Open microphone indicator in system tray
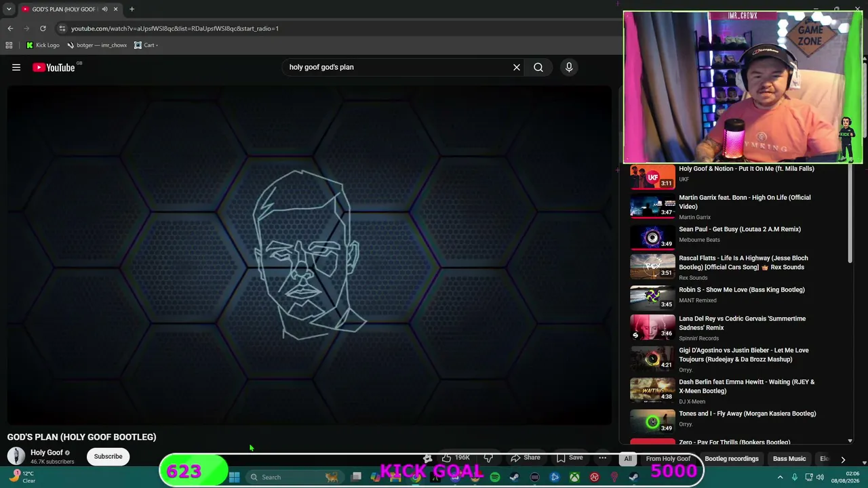This screenshot has height=488, width=868. (795, 477)
